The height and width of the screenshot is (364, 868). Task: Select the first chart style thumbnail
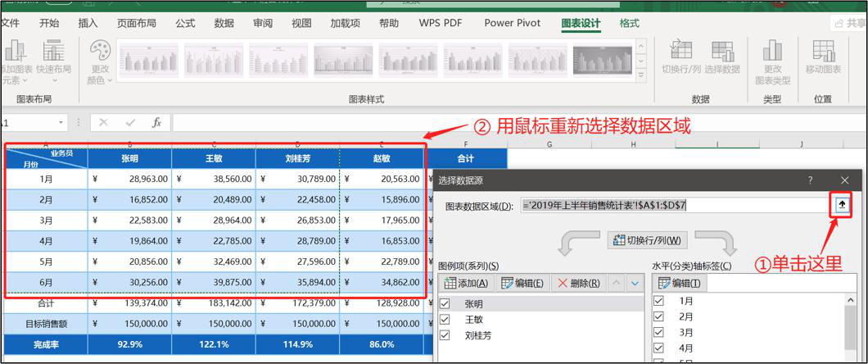click(x=148, y=61)
